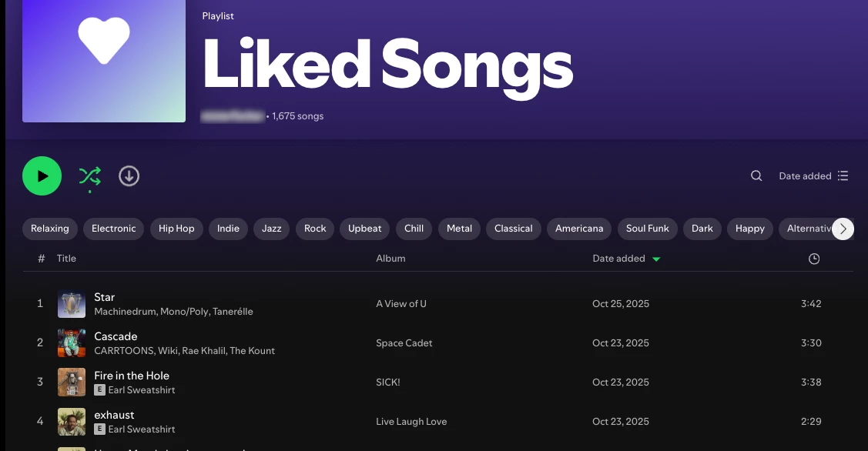This screenshot has width=868, height=451.
Task: Open the Cascade track cover art
Action: click(x=72, y=343)
